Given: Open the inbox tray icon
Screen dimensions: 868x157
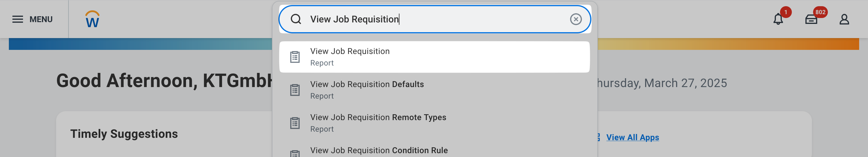Looking at the screenshot, I should [811, 20].
